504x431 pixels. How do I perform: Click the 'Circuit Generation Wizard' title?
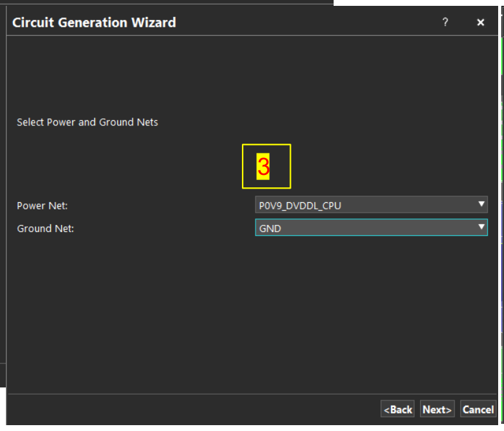(94, 23)
